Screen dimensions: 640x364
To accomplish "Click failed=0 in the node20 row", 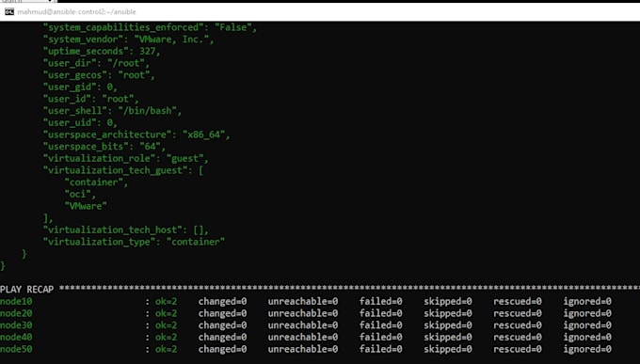I will pos(380,313).
